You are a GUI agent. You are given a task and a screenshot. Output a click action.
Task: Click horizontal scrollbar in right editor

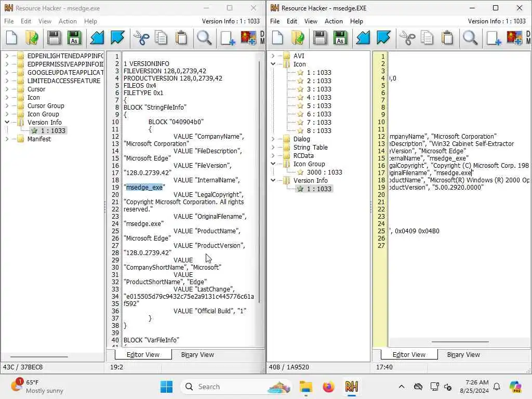[460, 342]
